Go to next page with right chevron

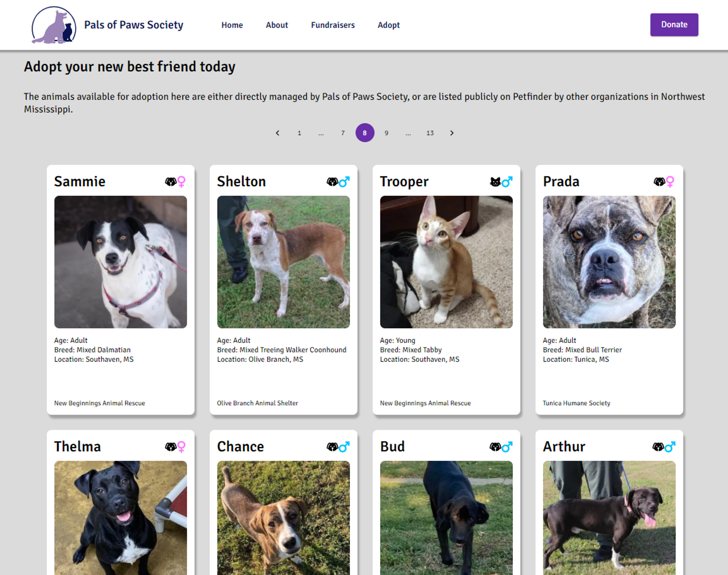pos(452,133)
